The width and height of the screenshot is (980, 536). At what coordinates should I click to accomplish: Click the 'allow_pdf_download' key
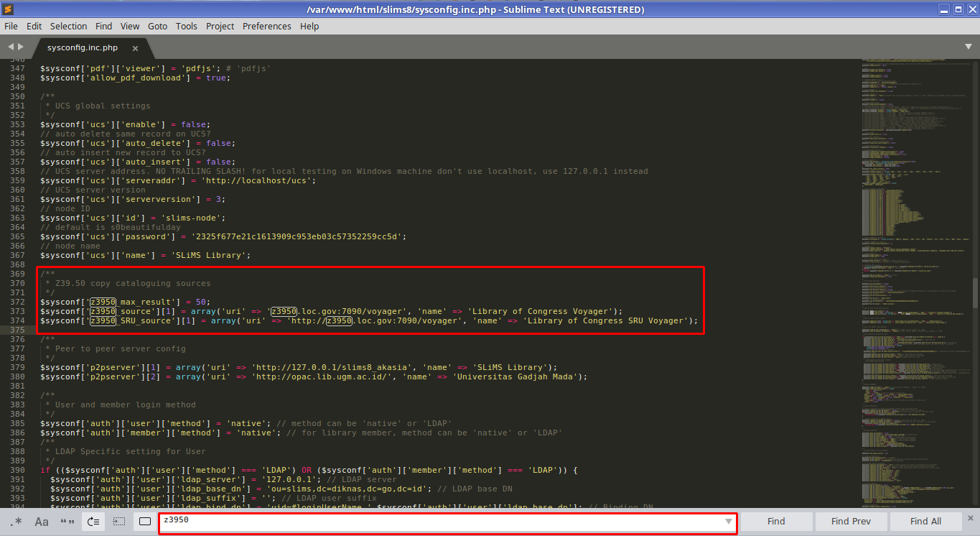[136, 78]
